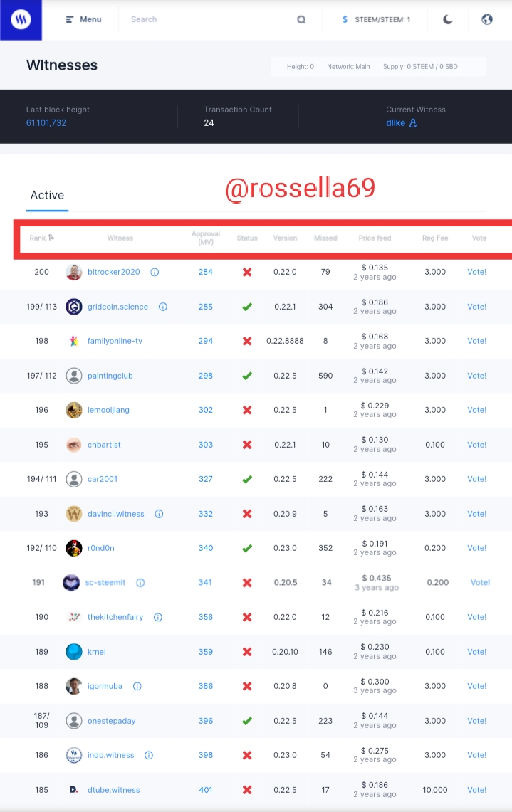Sort by Rank column header
512x812 pixels.
[41, 238]
